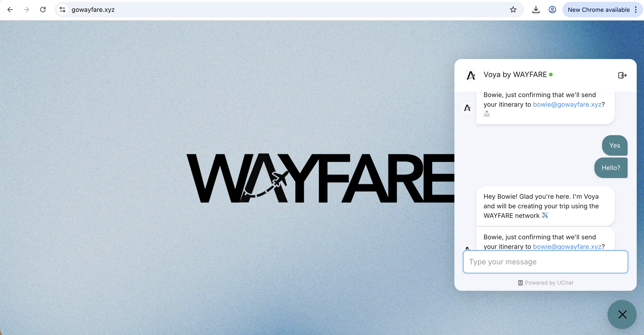Bookmark this page with the star icon

tap(513, 10)
